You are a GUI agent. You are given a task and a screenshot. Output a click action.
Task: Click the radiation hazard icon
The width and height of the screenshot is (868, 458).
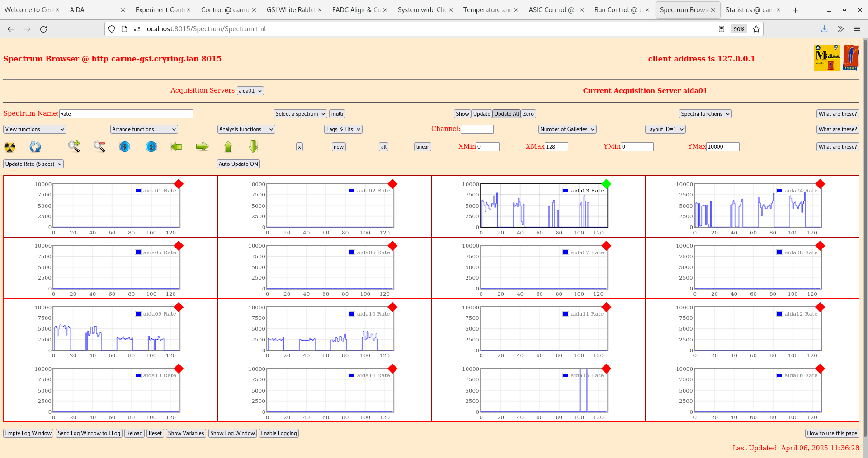pos(9,147)
